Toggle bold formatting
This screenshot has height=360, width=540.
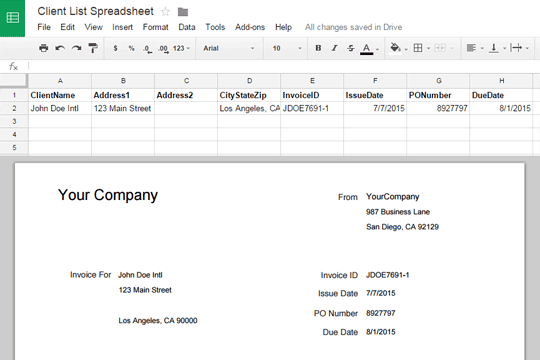[x=318, y=48]
